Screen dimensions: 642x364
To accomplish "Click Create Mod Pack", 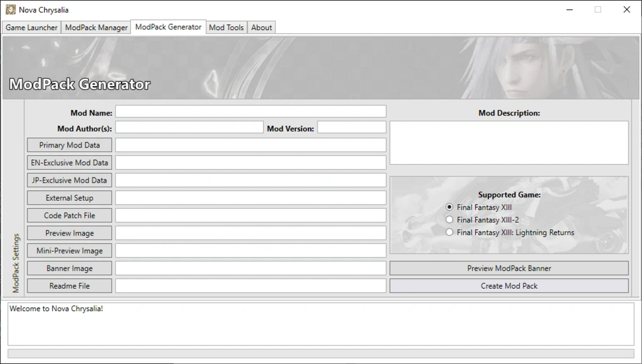I will click(x=509, y=286).
